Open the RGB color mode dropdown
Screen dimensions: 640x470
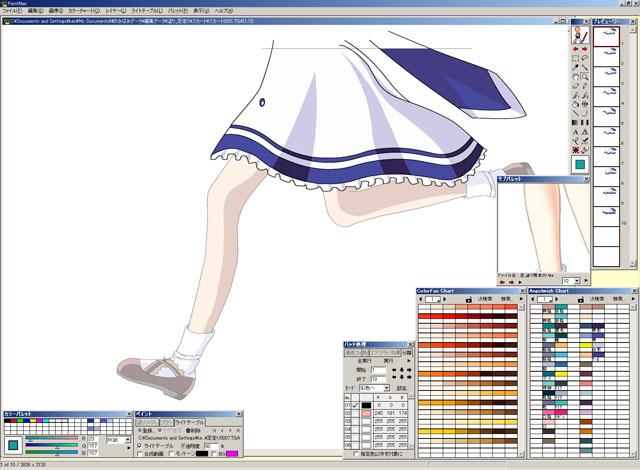[128, 440]
